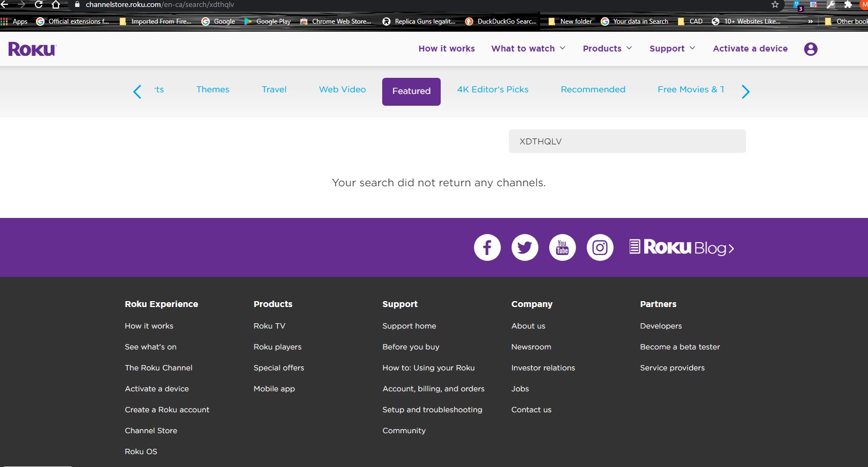Open Newsroom footer link

[531, 347]
